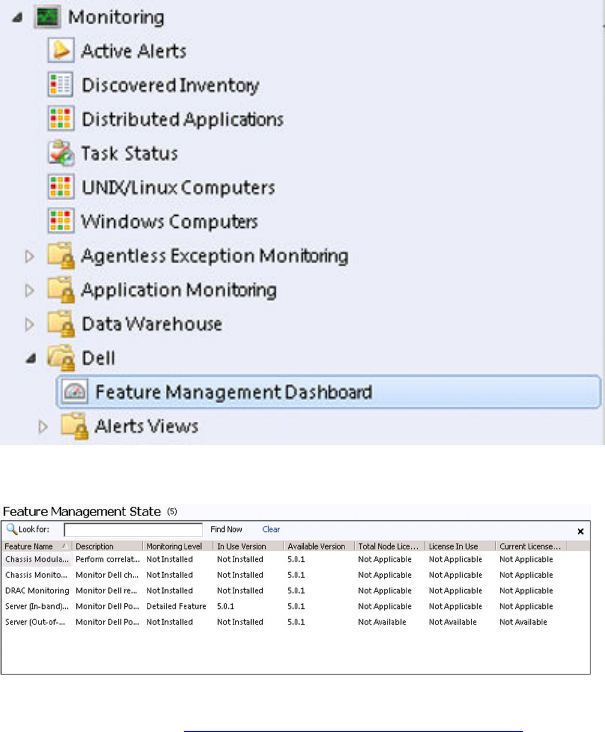Click Feature Management State title

82,512
